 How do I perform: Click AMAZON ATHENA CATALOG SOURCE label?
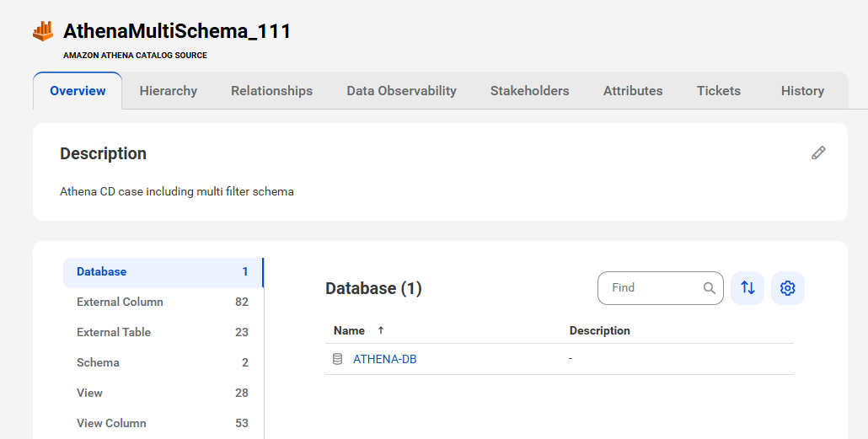[x=135, y=56]
